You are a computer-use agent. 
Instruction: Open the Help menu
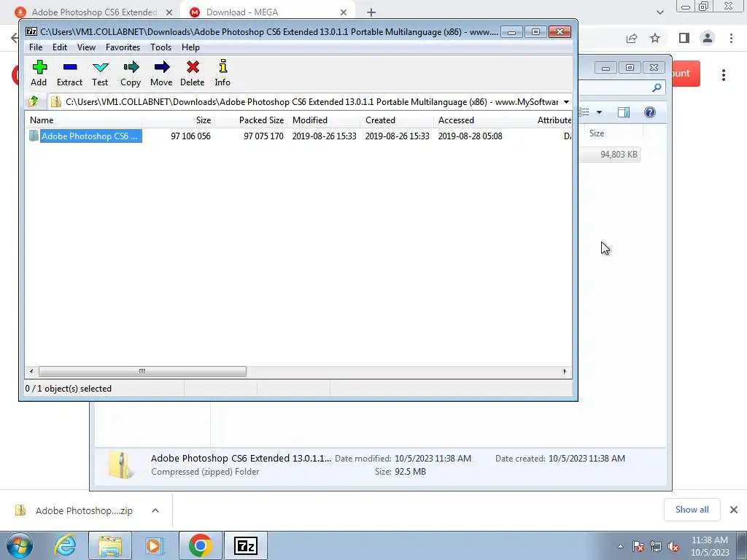click(x=190, y=47)
